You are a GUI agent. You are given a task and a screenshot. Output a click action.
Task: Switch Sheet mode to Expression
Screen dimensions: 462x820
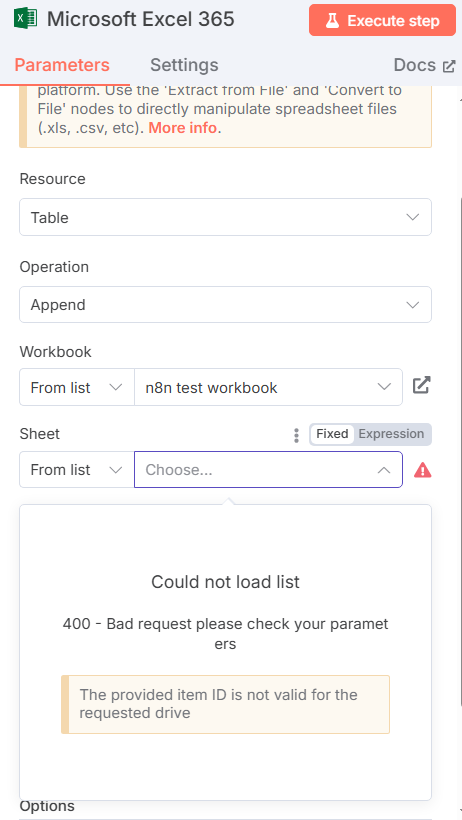pyautogui.click(x=391, y=434)
